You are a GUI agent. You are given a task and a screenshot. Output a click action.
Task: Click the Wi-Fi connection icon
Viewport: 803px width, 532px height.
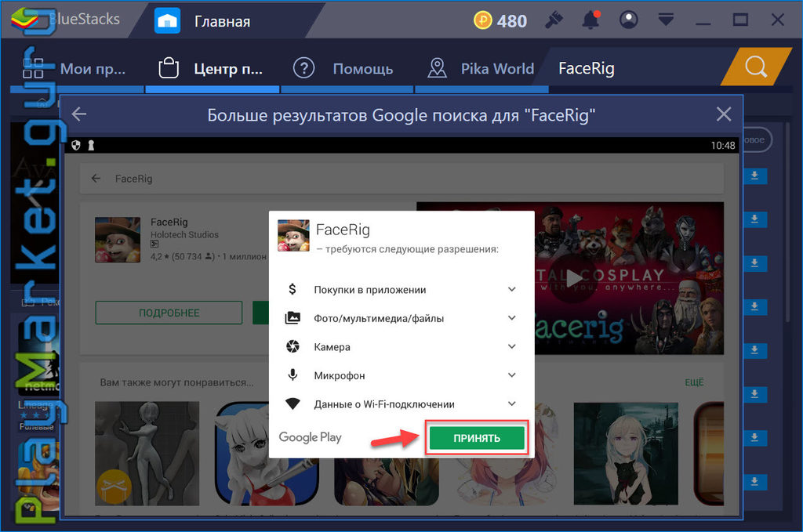click(x=292, y=404)
